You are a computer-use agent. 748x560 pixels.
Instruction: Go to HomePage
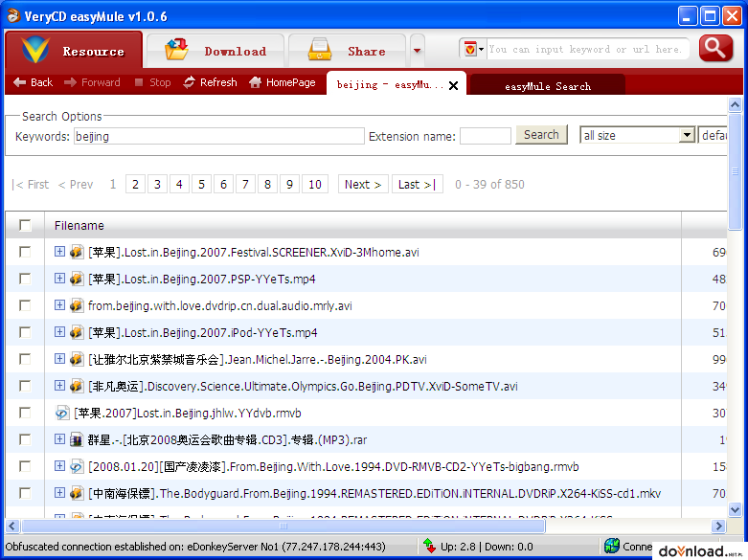pos(283,82)
